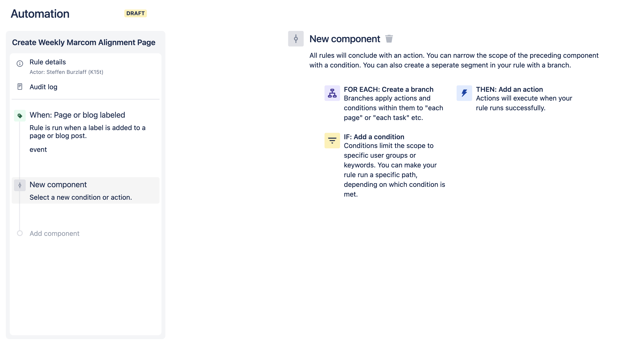642x364 pixels.
Task: Select the New component step
Action: coord(85,191)
